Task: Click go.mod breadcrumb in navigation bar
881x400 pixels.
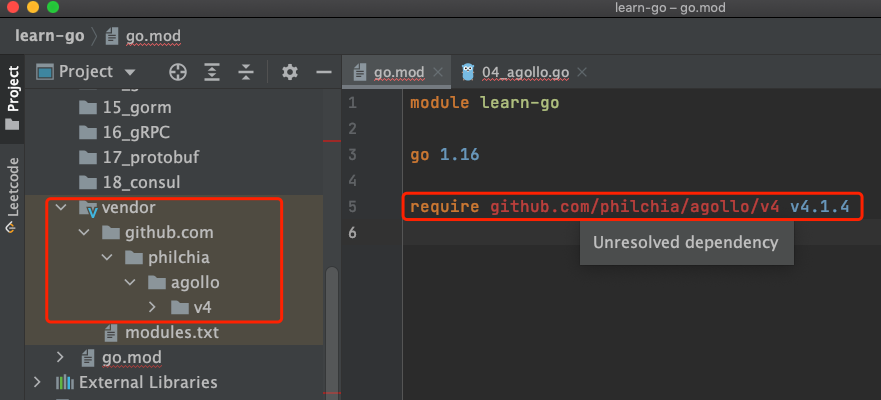Action: (x=153, y=37)
